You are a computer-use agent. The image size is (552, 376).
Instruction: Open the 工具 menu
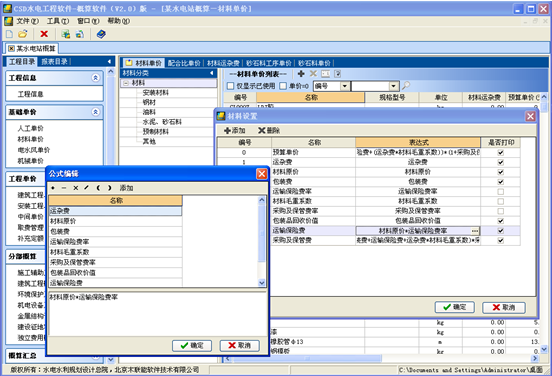coord(58,21)
